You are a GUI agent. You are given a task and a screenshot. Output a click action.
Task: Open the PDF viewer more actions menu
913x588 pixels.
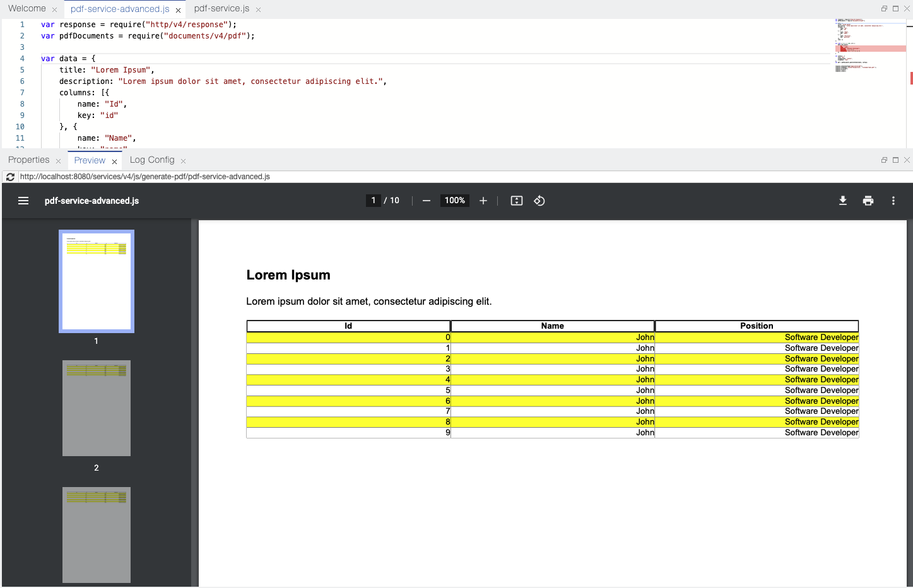[x=893, y=201]
